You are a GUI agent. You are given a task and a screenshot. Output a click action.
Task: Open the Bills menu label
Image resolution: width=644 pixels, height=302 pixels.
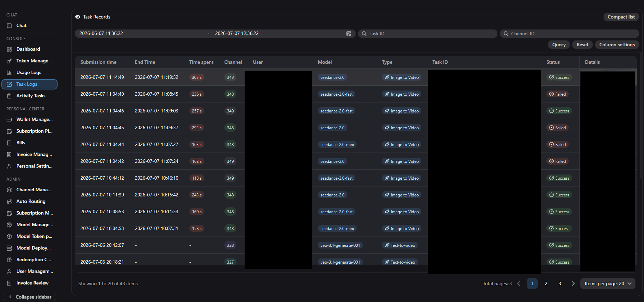[21, 143]
